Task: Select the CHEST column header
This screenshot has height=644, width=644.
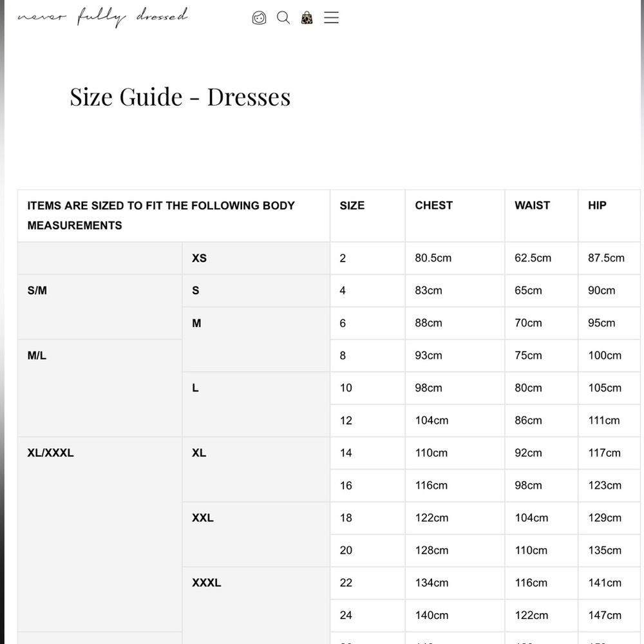Action: [433, 205]
